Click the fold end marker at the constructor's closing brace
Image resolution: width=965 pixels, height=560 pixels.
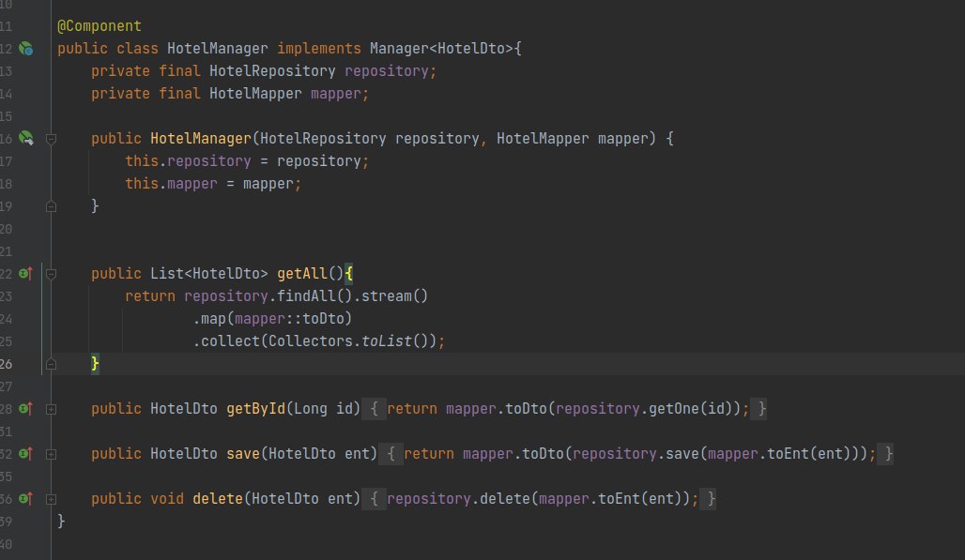tap(52, 206)
